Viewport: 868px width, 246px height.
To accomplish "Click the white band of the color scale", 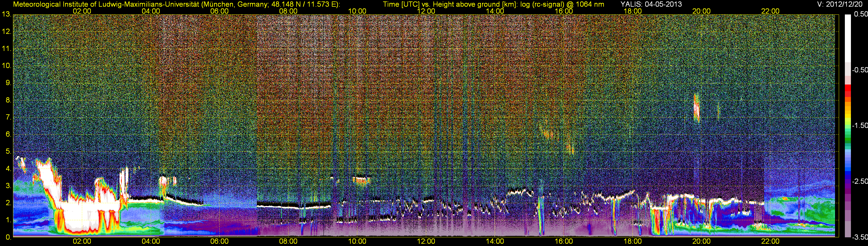I will coord(848,38).
